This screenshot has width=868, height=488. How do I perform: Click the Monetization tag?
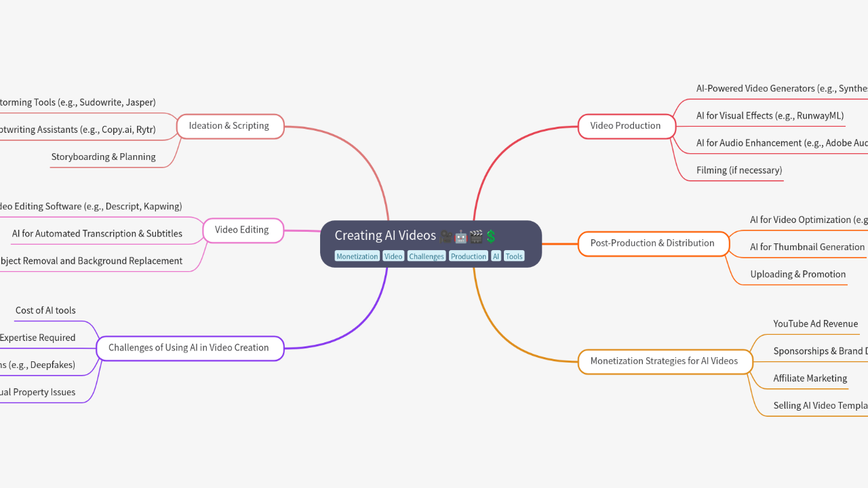[x=357, y=256]
